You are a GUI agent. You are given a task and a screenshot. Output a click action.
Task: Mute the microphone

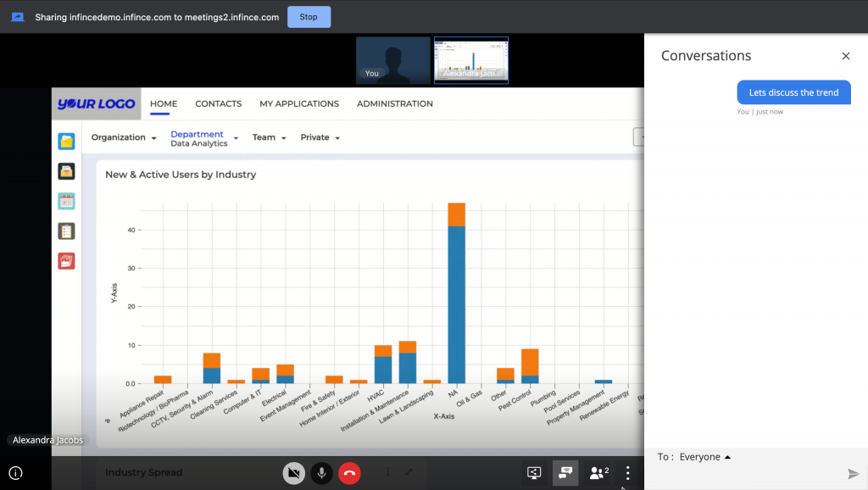pos(321,473)
